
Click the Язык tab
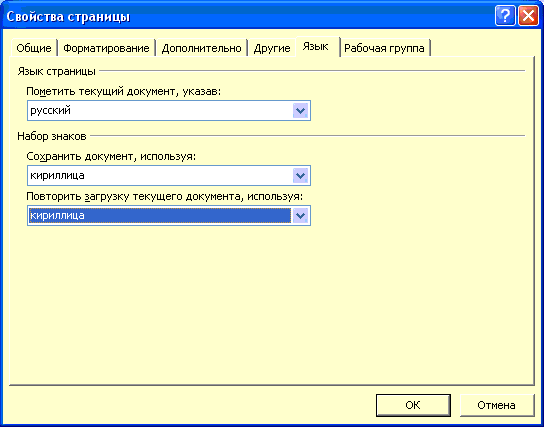316,46
